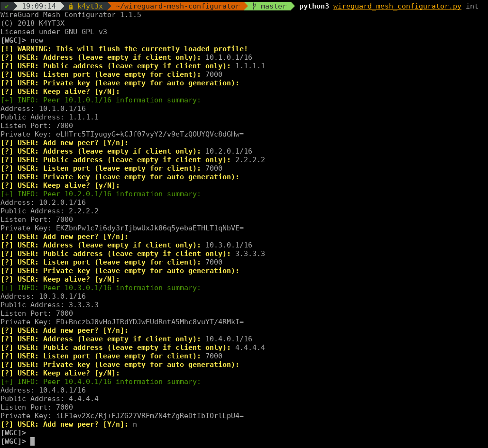Click the green checkmark status icon in prompt
The width and height of the screenshot is (488, 448).
click(x=7, y=6)
